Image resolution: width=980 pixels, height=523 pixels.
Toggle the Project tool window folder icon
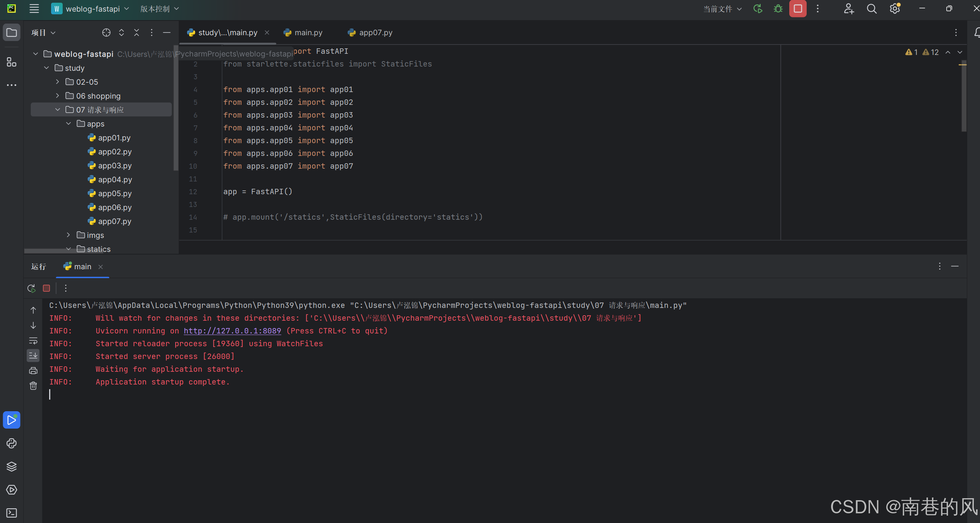[11, 32]
